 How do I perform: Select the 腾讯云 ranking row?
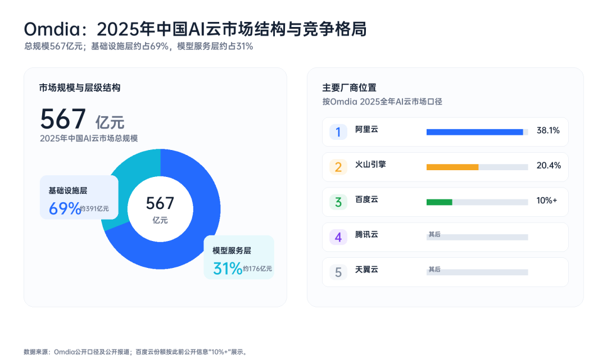click(x=445, y=237)
